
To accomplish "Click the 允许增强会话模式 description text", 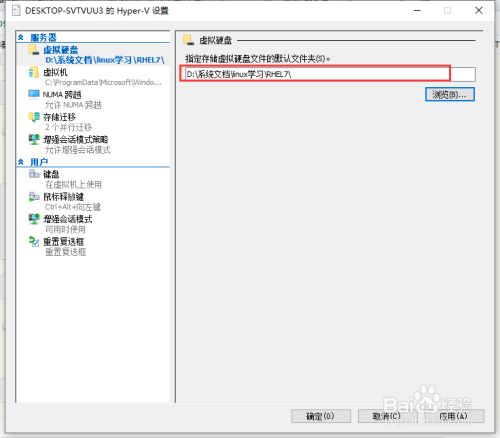I will 77,150.
